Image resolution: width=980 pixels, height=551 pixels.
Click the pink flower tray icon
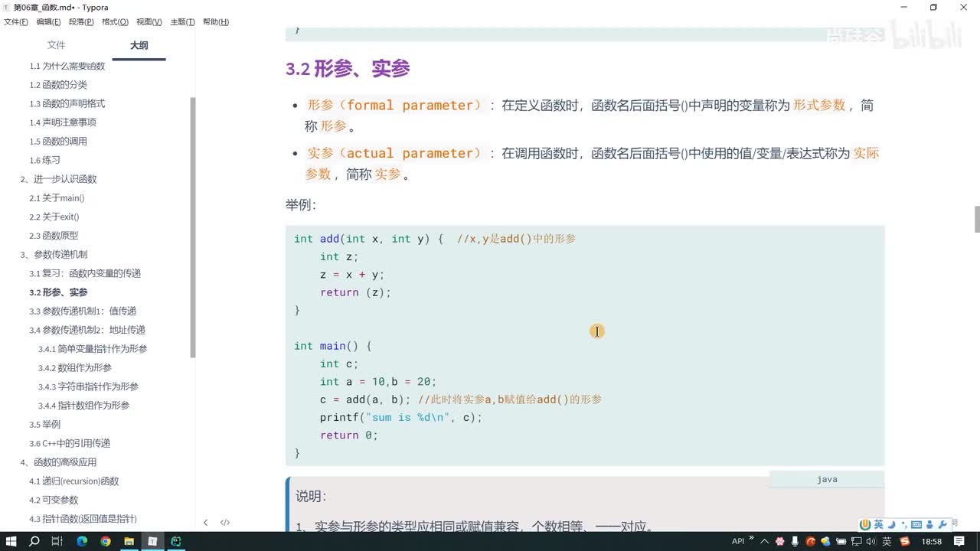(x=779, y=541)
